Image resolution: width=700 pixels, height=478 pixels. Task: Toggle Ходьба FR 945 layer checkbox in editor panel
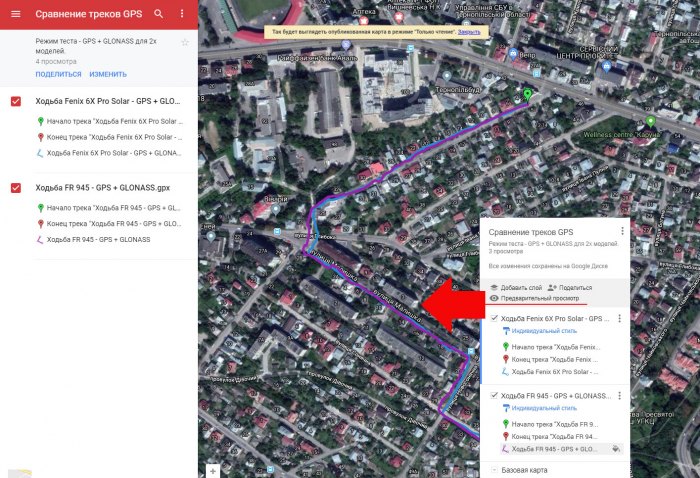click(x=494, y=395)
